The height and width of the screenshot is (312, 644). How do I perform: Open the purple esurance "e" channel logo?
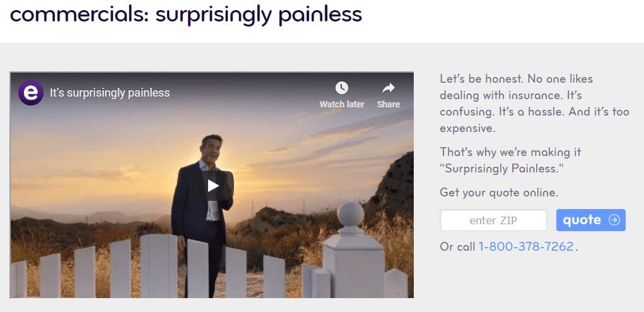coord(31,92)
